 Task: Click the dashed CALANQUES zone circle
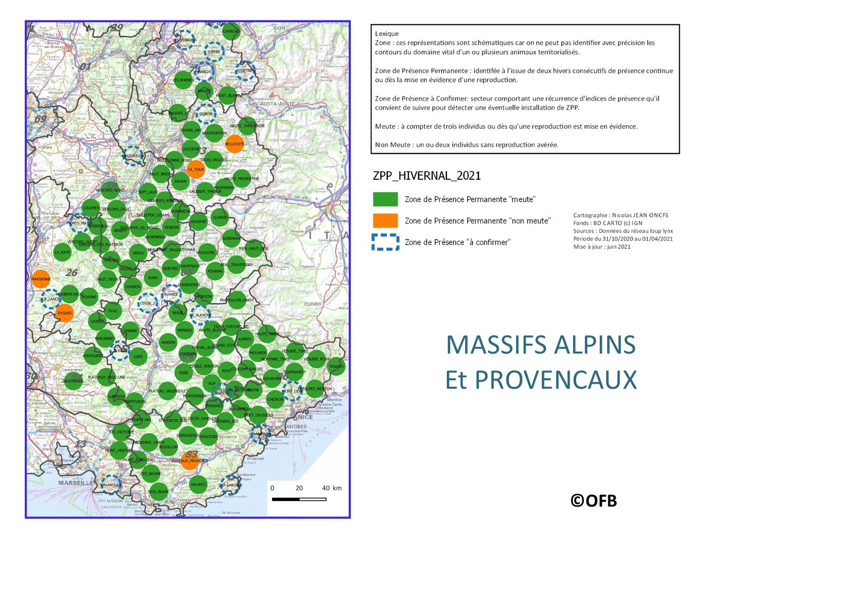(111, 485)
